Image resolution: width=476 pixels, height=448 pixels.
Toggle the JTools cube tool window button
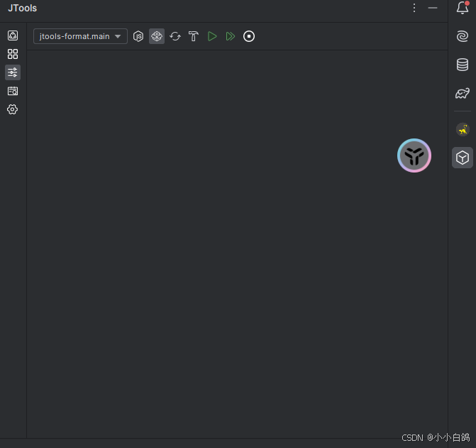click(x=463, y=158)
